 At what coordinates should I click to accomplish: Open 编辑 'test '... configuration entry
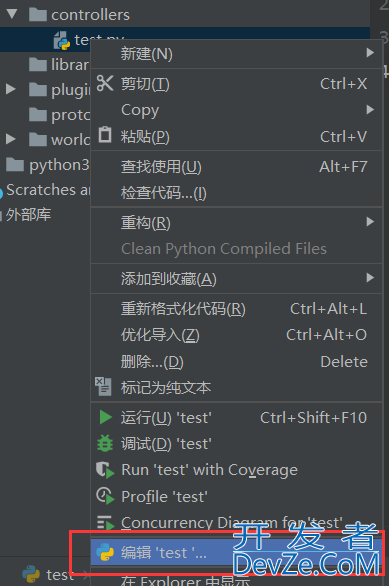pyautogui.click(x=237, y=552)
